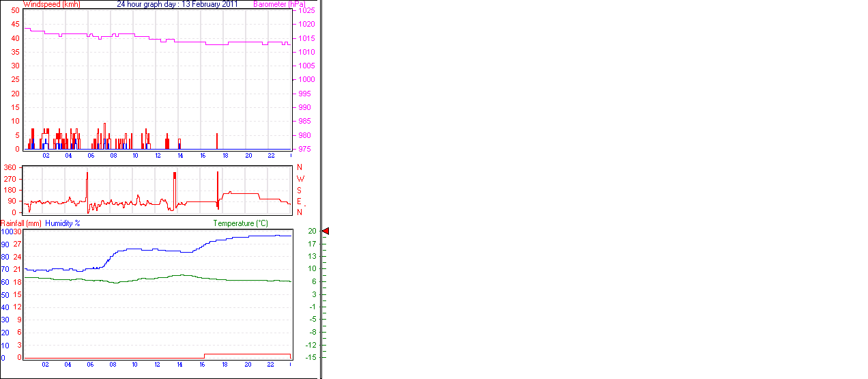Click the blue humidity line near hour 20
The image size is (868, 379).
point(248,236)
